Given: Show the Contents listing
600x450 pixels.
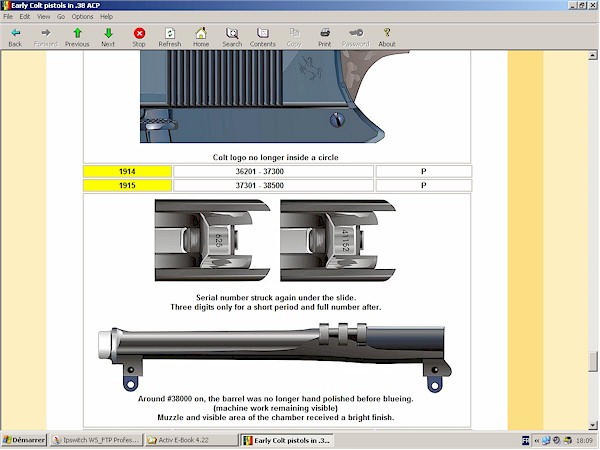Looking at the screenshot, I should pos(262,37).
